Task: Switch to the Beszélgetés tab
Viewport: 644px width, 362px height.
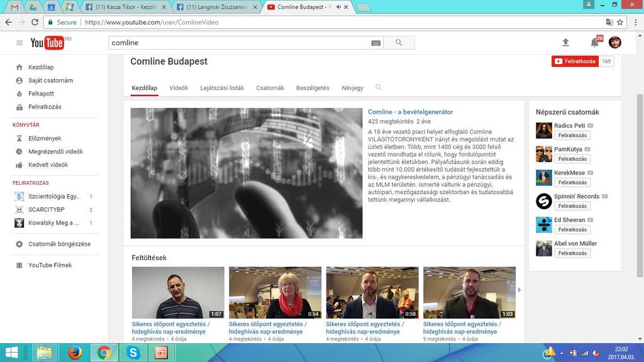Action: tap(313, 88)
